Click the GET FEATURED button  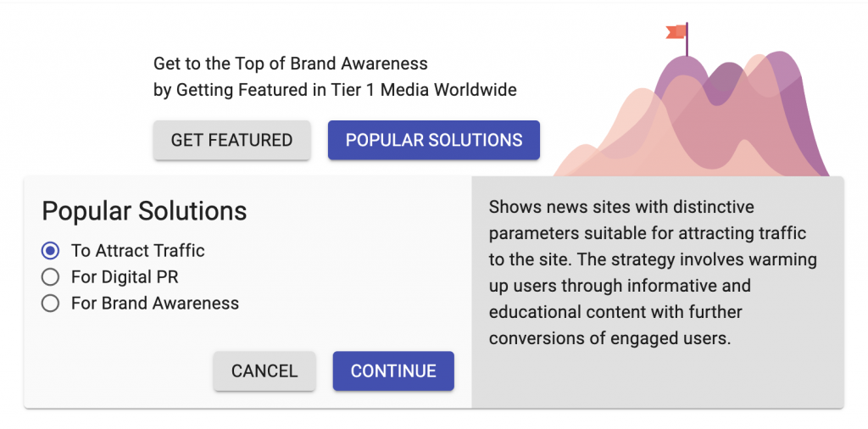pyautogui.click(x=231, y=140)
